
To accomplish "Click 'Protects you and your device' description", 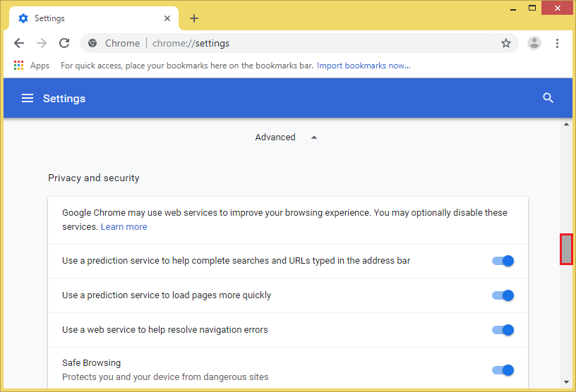I will [x=165, y=377].
